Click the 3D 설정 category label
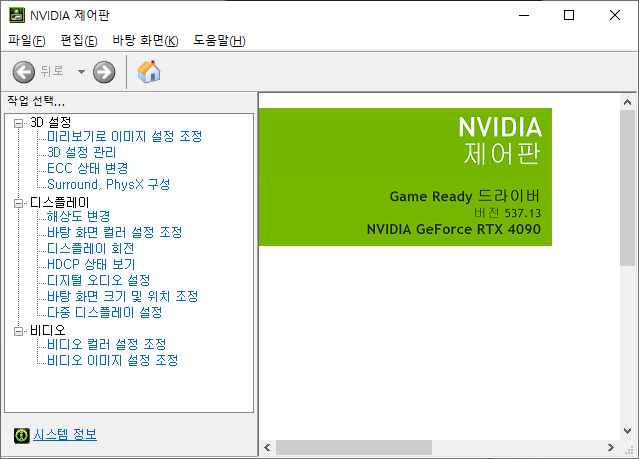The width and height of the screenshot is (639, 459). click(51, 122)
